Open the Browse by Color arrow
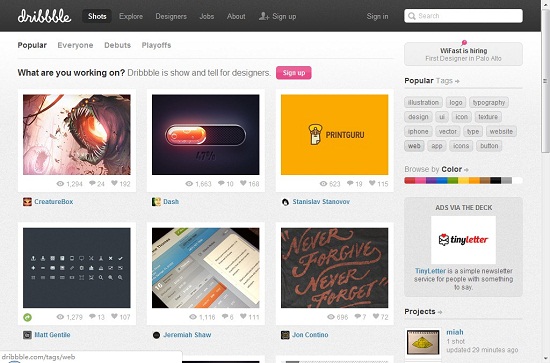Screen dimensions: 550x363 [x=466, y=170]
